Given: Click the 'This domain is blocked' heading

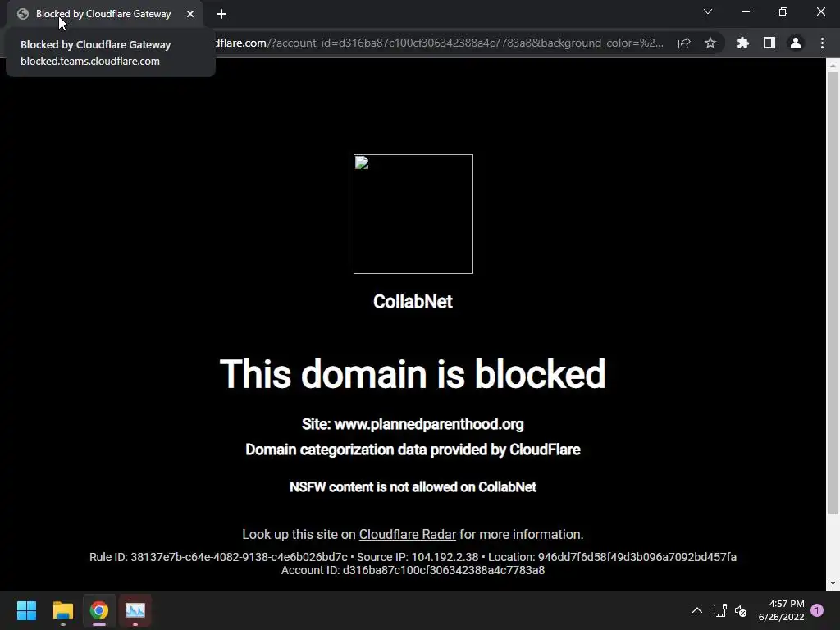Looking at the screenshot, I should coord(413,374).
